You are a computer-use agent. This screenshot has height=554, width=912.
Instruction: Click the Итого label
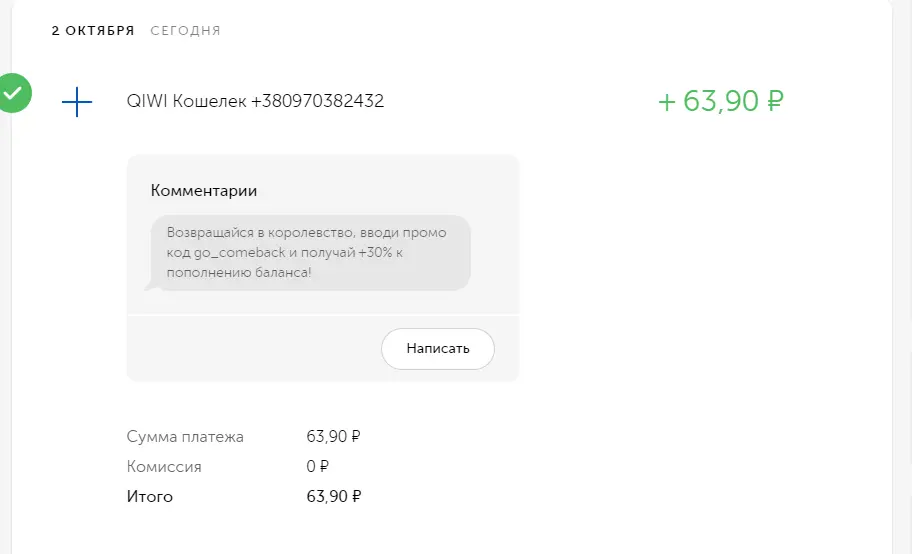[149, 496]
